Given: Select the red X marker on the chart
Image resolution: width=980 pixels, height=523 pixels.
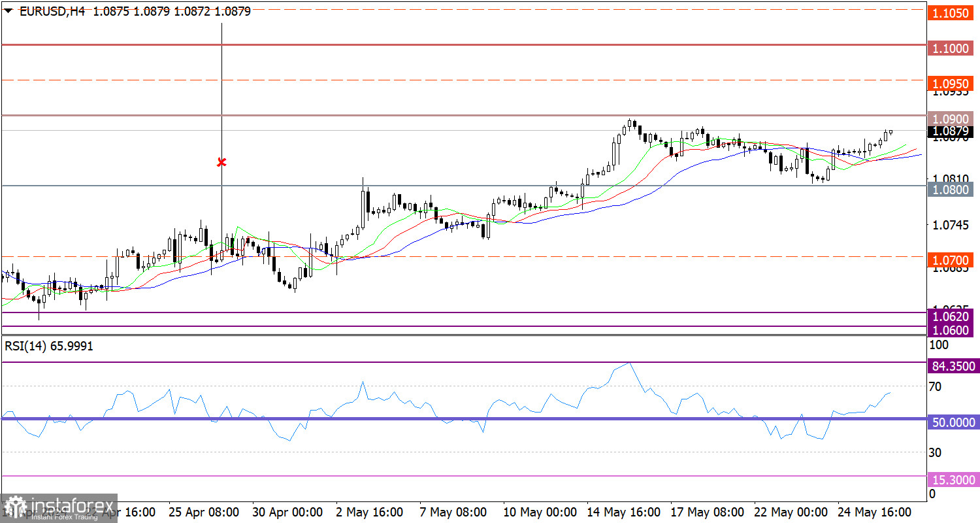Looking at the screenshot, I should [x=221, y=161].
